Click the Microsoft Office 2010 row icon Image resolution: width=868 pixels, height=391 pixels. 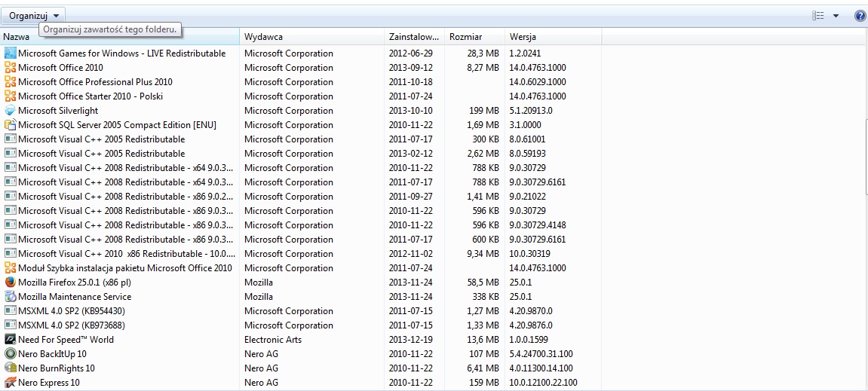(10, 68)
